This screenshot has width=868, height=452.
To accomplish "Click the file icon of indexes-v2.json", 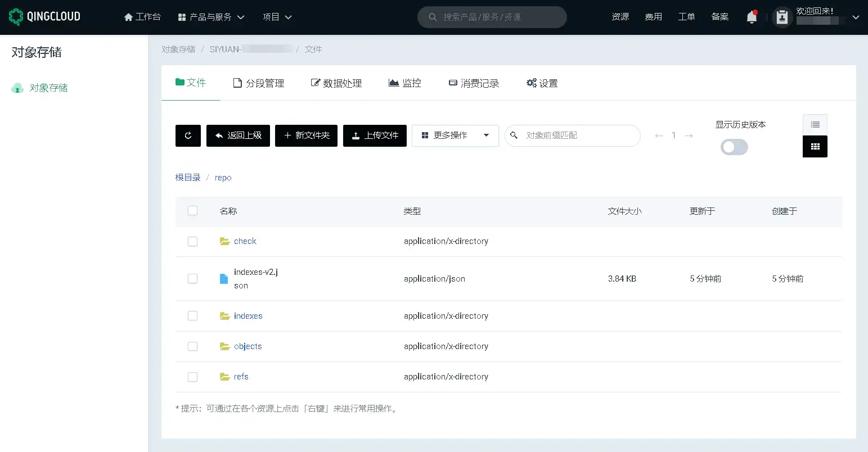I will tap(223, 278).
